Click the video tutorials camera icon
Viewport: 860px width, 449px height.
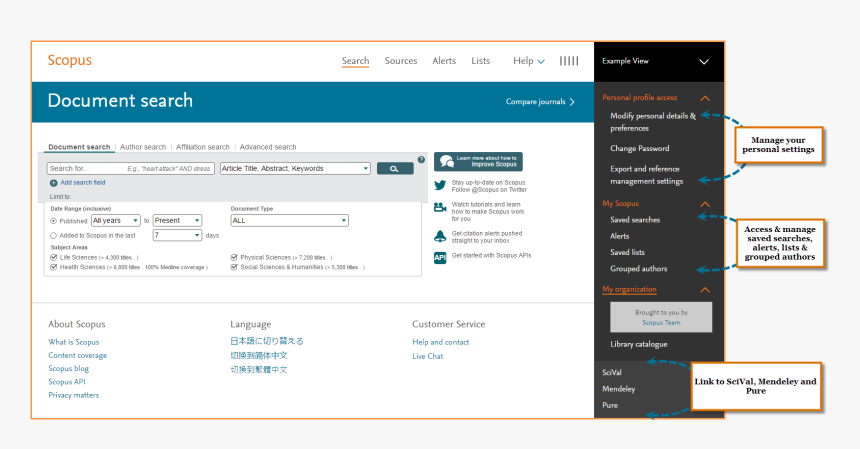pos(440,207)
